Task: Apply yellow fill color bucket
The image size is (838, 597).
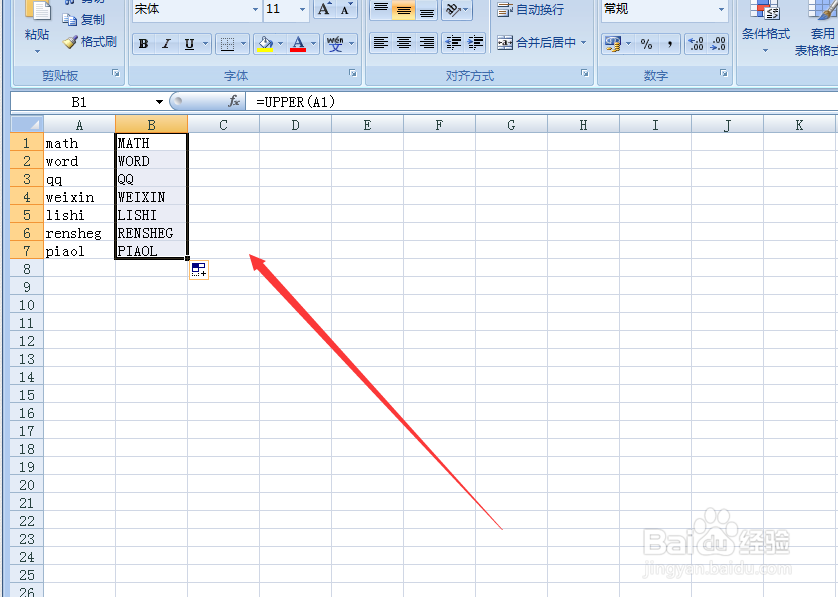Action: point(265,44)
